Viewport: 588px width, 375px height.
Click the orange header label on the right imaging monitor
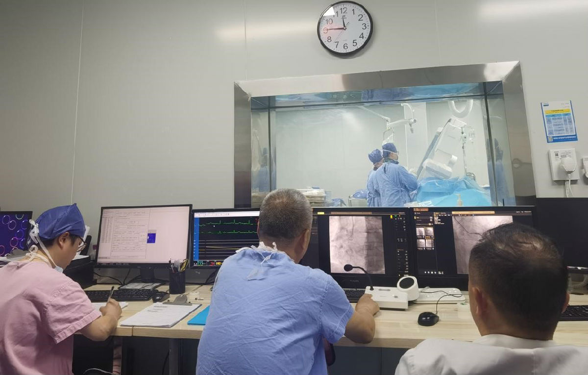pyautogui.click(x=421, y=210)
